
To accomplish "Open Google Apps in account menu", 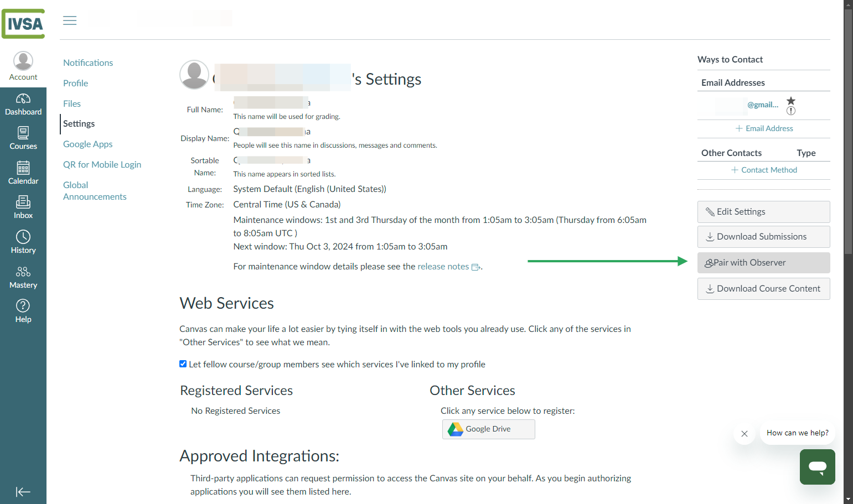I will pos(88,144).
